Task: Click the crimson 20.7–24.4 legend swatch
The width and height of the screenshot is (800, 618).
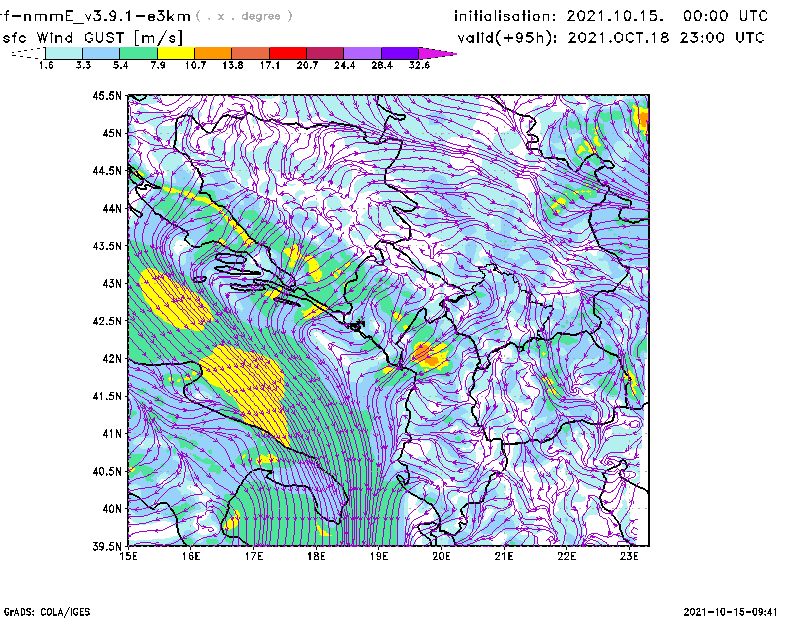Action: coord(325,53)
